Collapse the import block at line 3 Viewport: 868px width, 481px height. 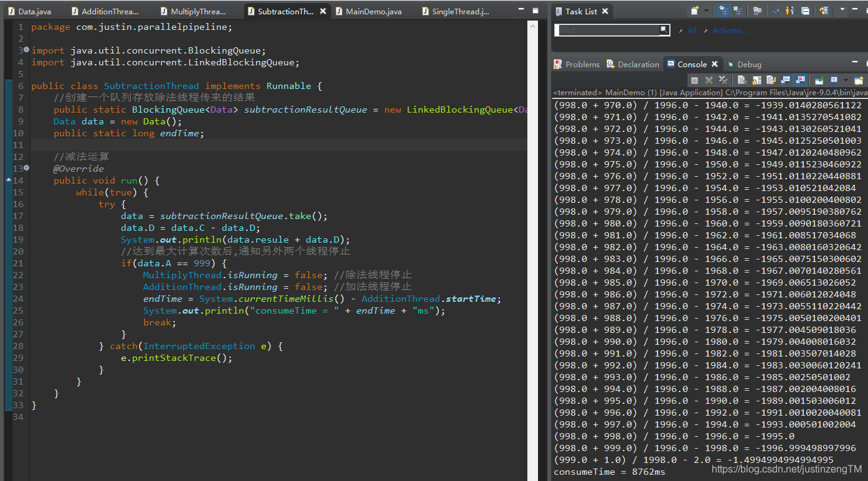coord(26,50)
